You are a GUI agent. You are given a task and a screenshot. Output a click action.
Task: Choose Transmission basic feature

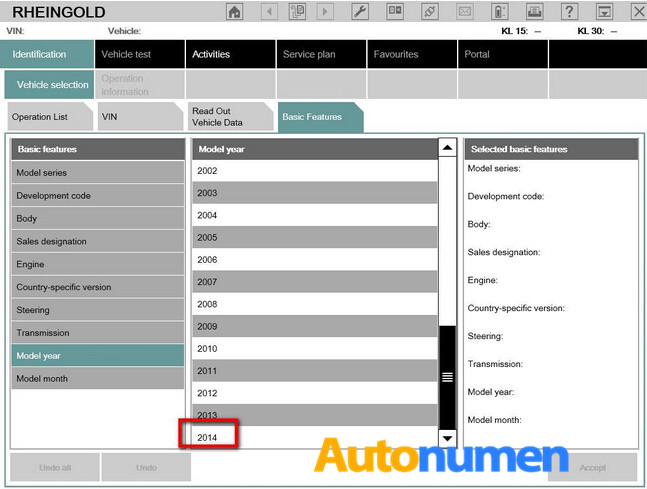point(98,333)
